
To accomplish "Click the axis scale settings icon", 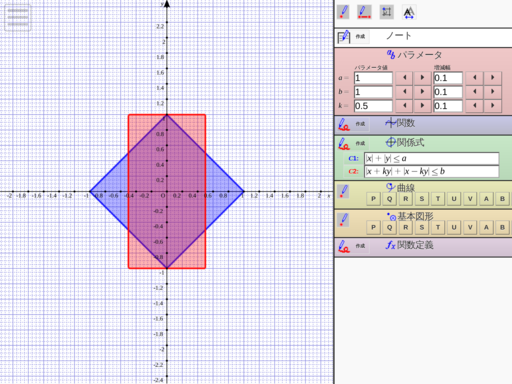I will point(387,12).
